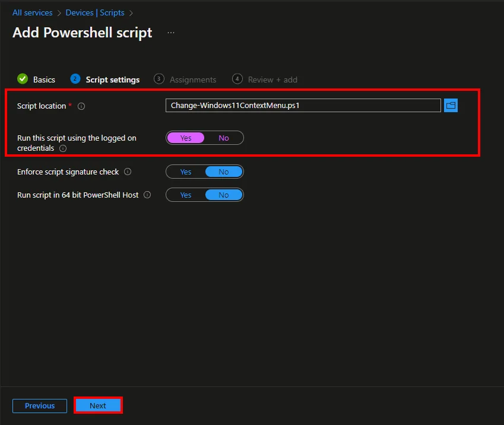The height and width of the screenshot is (425, 504).
Task: Browse for script file using folder icon
Action: [451, 106]
